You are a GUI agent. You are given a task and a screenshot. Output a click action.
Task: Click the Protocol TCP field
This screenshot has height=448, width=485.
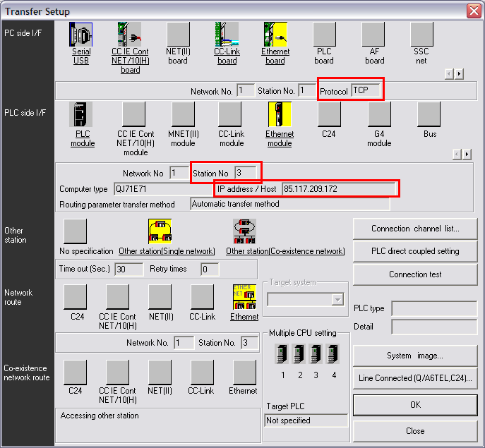pyautogui.click(x=366, y=90)
